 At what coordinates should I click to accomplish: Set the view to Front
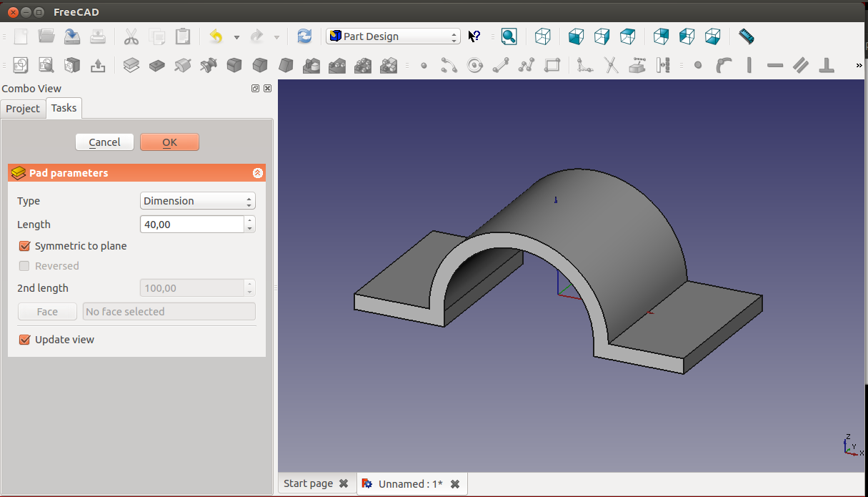[576, 36]
